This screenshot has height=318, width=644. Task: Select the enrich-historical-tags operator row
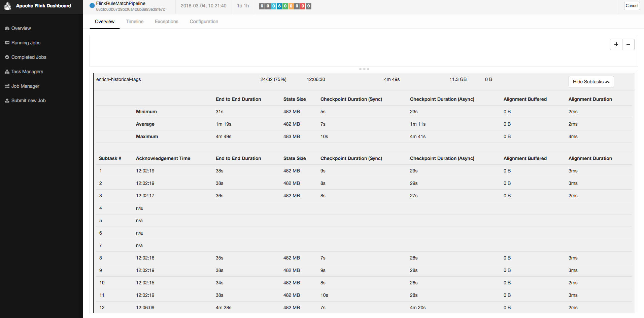(118, 79)
